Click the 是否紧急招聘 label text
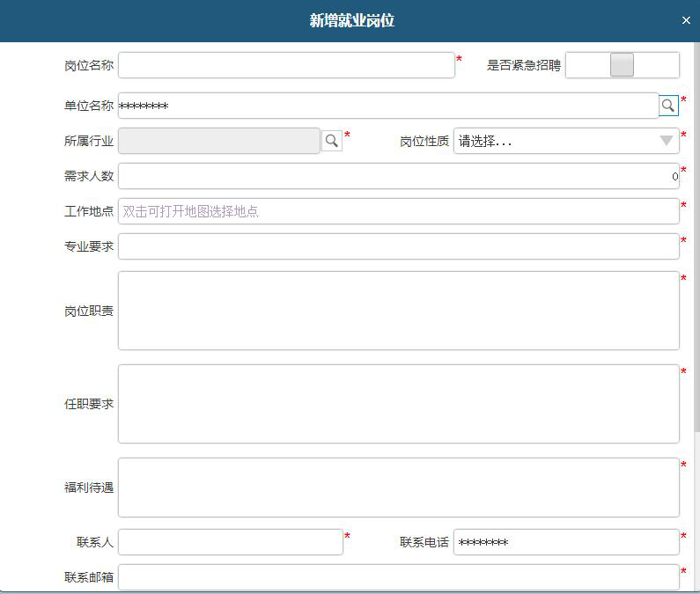The width and height of the screenshot is (700, 594). pyautogui.click(x=523, y=65)
